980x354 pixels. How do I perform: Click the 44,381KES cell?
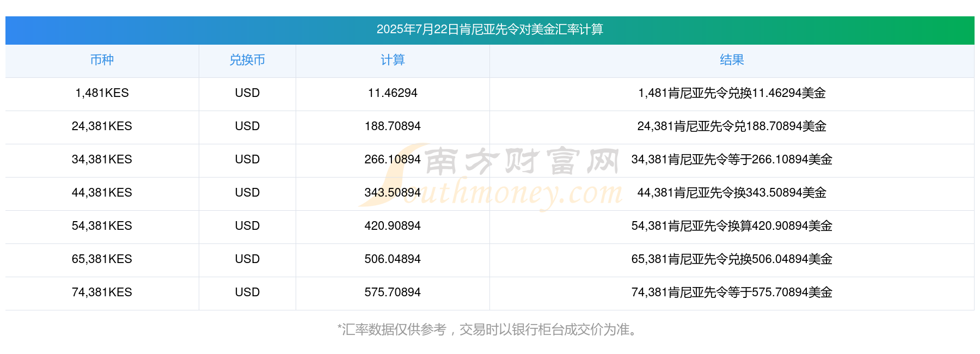(x=102, y=193)
